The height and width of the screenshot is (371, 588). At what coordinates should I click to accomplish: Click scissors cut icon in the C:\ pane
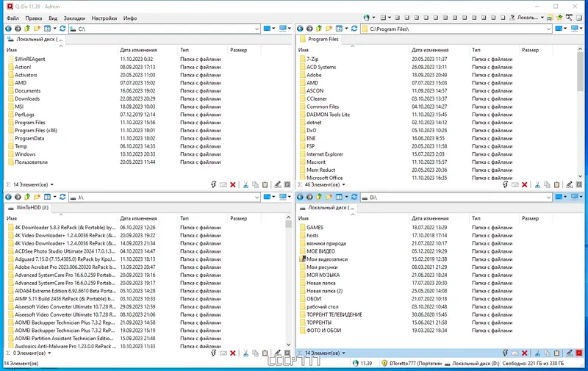coord(245,184)
